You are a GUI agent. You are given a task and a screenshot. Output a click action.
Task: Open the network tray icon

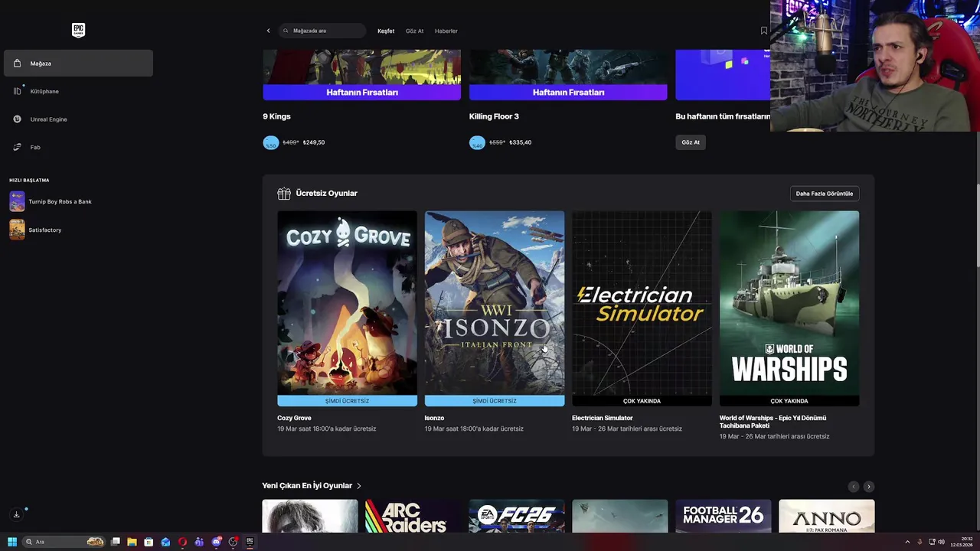click(932, 542)
